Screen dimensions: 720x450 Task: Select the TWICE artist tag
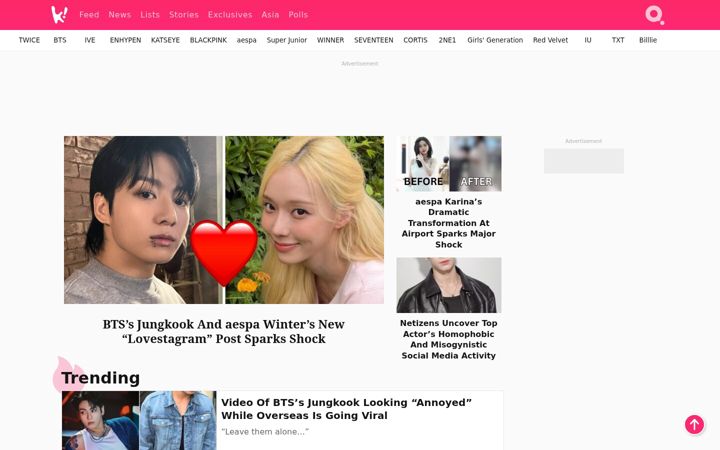(29, 40)
